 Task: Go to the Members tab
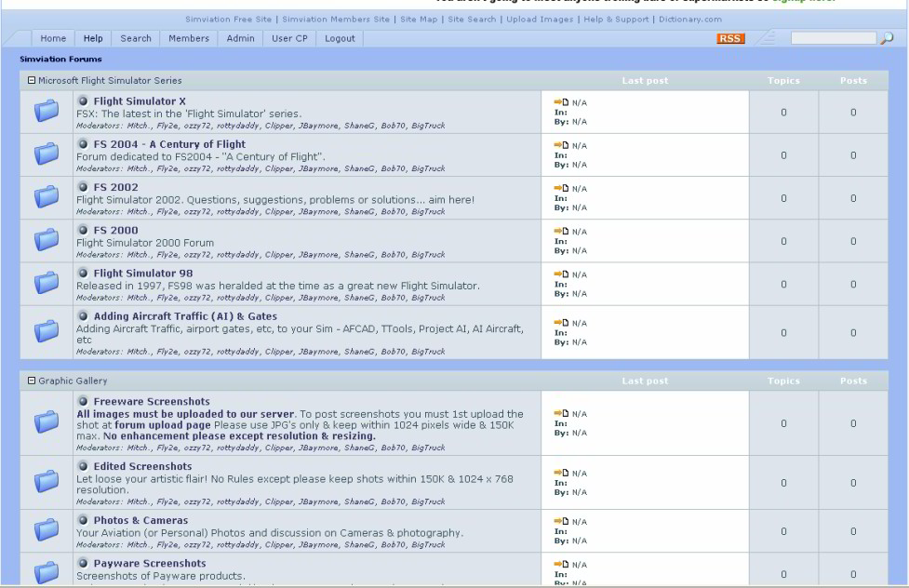point(188,38)
